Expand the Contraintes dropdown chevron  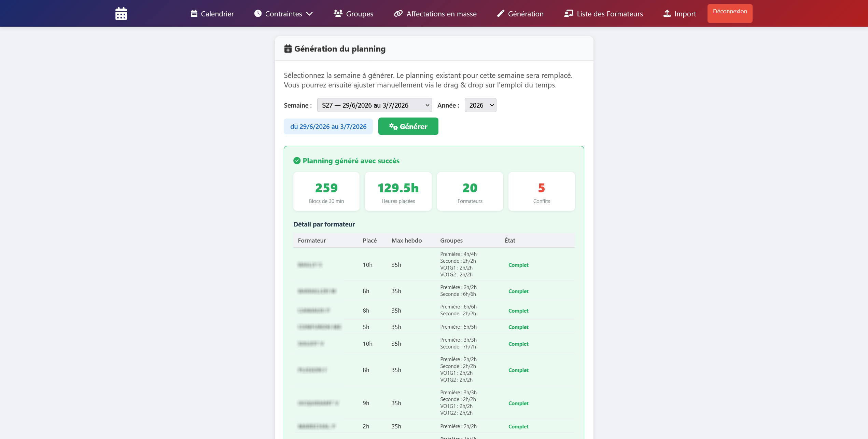click(309, 14)
